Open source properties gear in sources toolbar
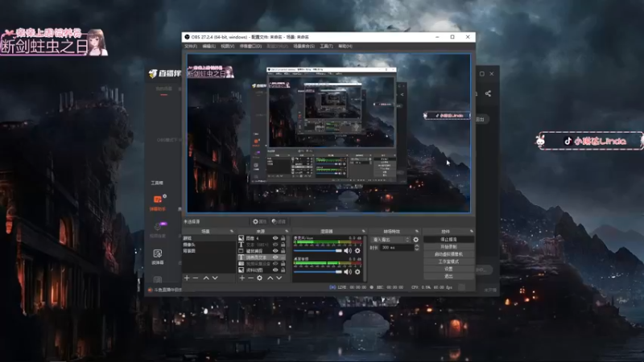644x362 pixels. click(259, 278)
